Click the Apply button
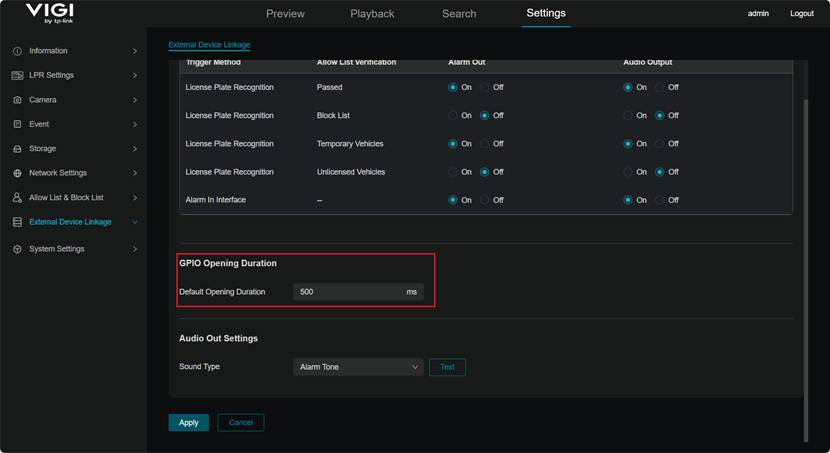 click(188, 423)
